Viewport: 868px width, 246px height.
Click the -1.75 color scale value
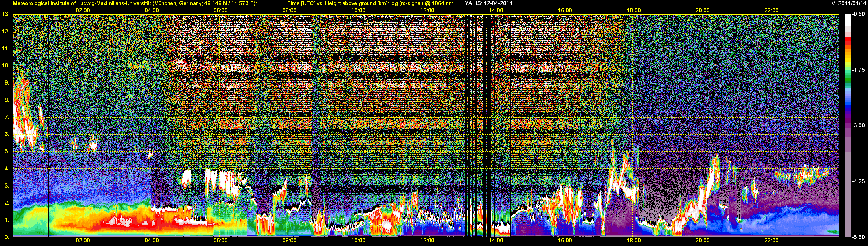pos(858,70)
